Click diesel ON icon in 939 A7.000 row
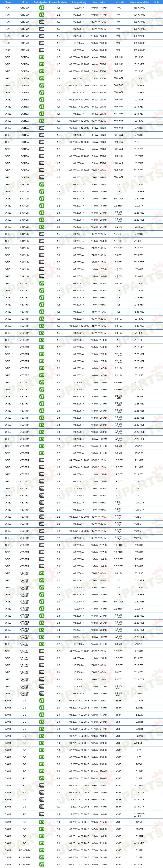This screenshot has height=868, width=163. (x=41, y=22)
